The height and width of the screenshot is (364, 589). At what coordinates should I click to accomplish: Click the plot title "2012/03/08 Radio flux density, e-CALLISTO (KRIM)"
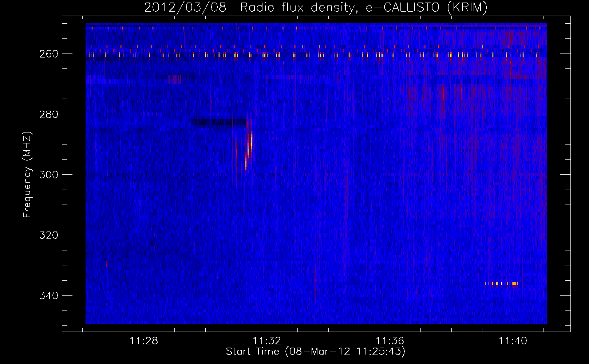point(316,7)
